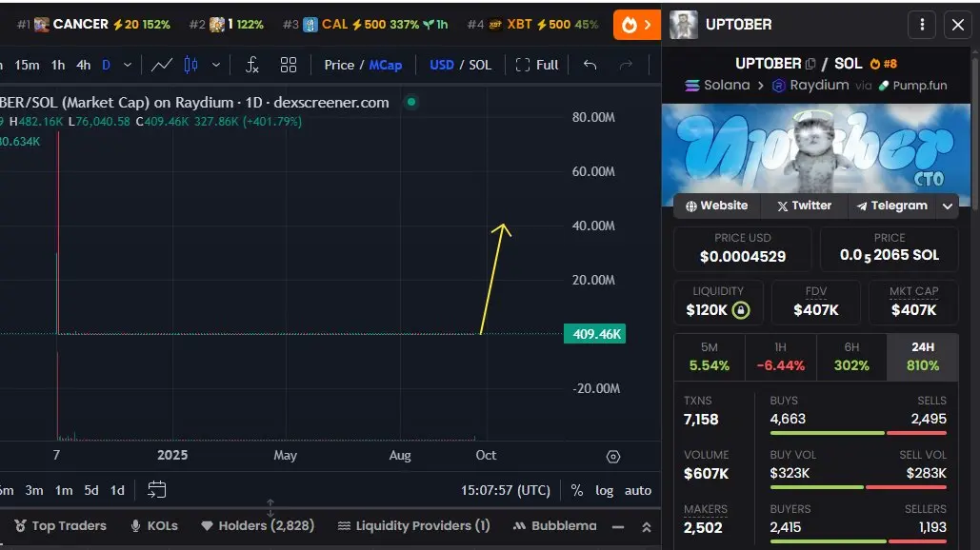Open go-to-date calendar icon
980x550 pixels.
point(156,489)
